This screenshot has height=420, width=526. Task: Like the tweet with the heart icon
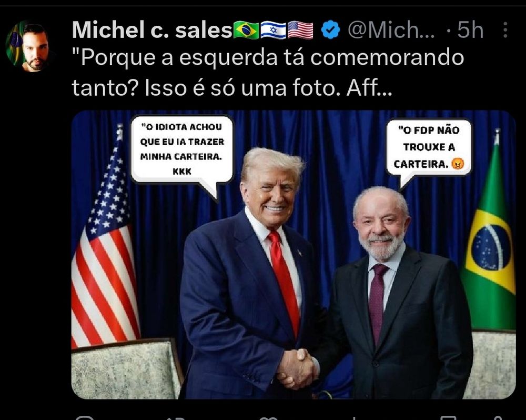coord(267,418)
